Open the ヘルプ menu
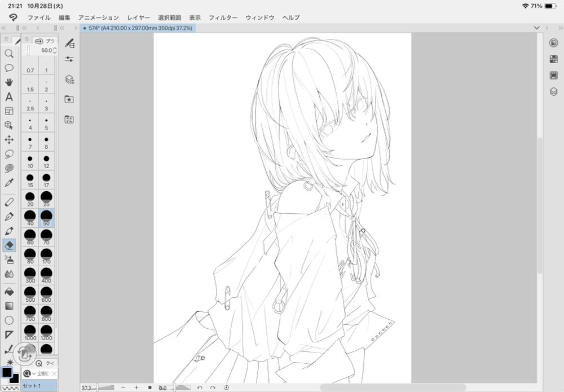Image resolution: width=564 pixels, height=392 pixels. tap(291, 17)
